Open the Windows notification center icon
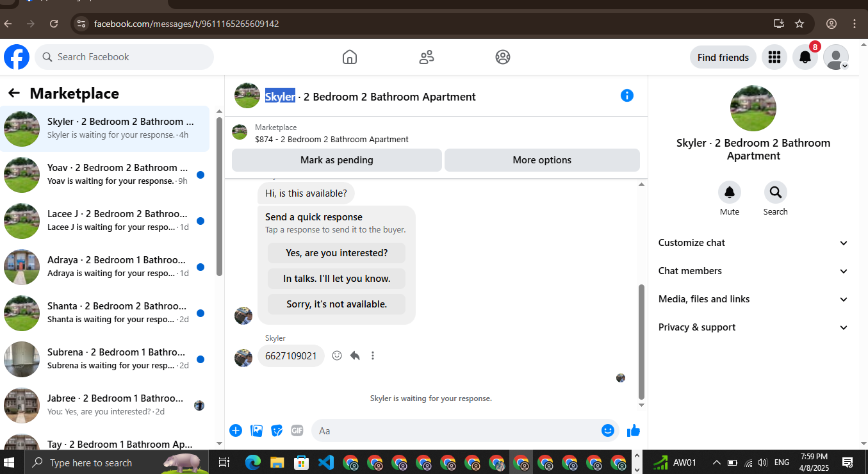The height and width of the screenshot is (474, 868). [x=848, y=462]
